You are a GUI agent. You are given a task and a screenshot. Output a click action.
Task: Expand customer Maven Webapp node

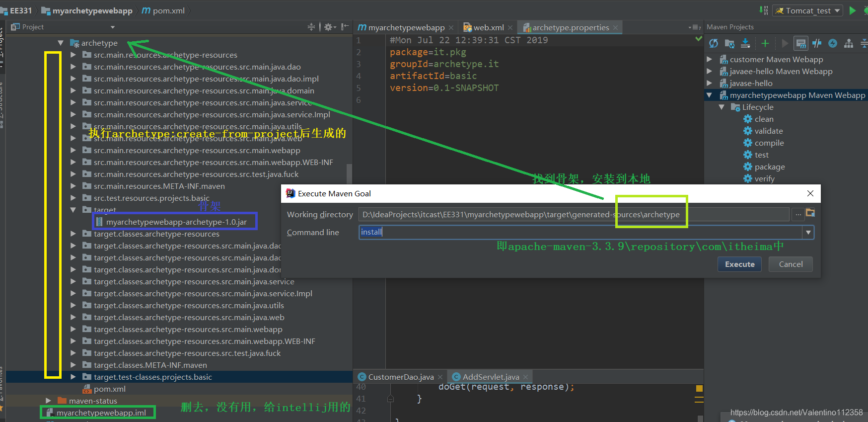pyautogui.click(x=709, y=59)
